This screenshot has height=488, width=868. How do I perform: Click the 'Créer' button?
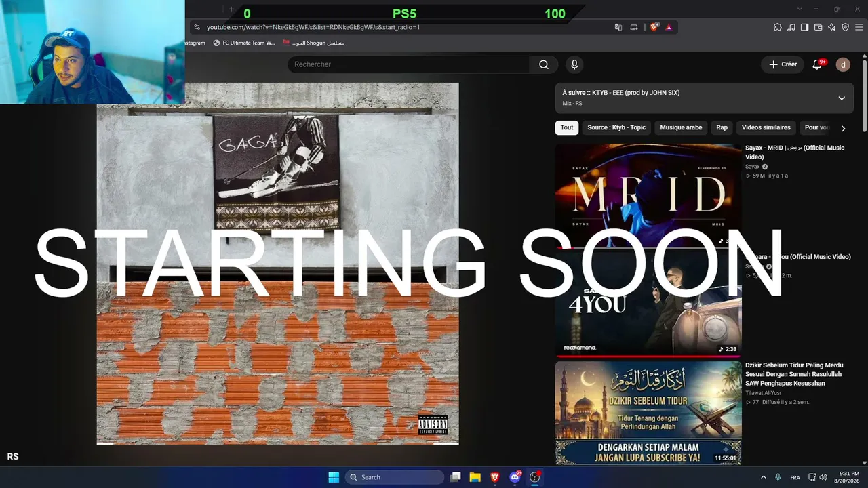click(783, 64)
